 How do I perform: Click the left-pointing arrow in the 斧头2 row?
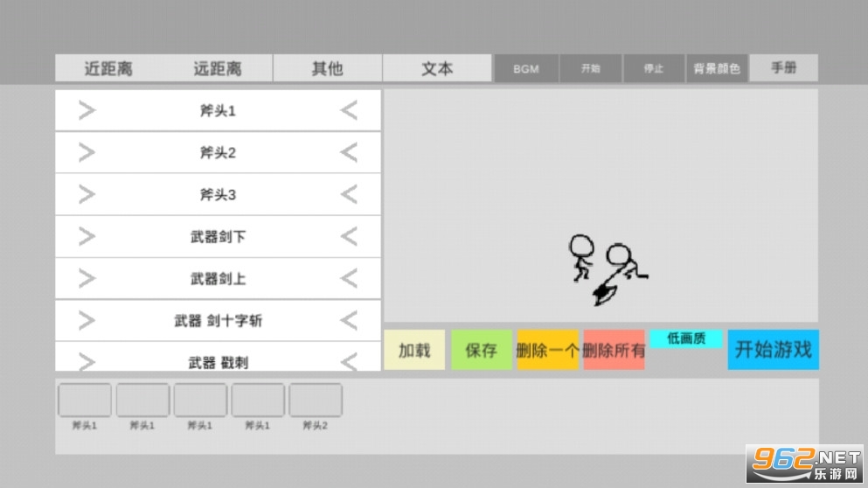(x=349, y=152)
